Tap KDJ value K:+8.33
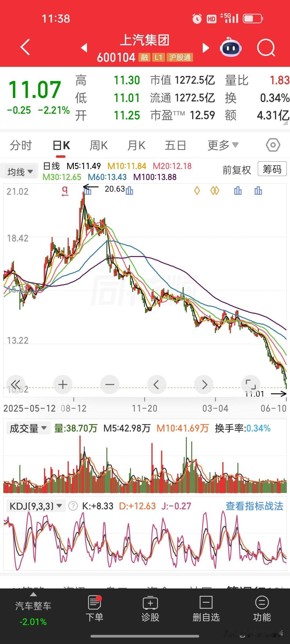The image size is (290, 644). (98, 506)
